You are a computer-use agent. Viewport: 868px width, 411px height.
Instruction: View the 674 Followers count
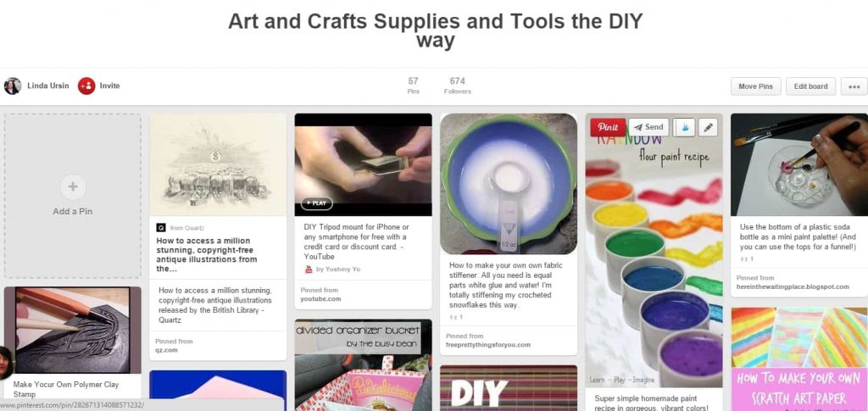[x=457, y=86]
